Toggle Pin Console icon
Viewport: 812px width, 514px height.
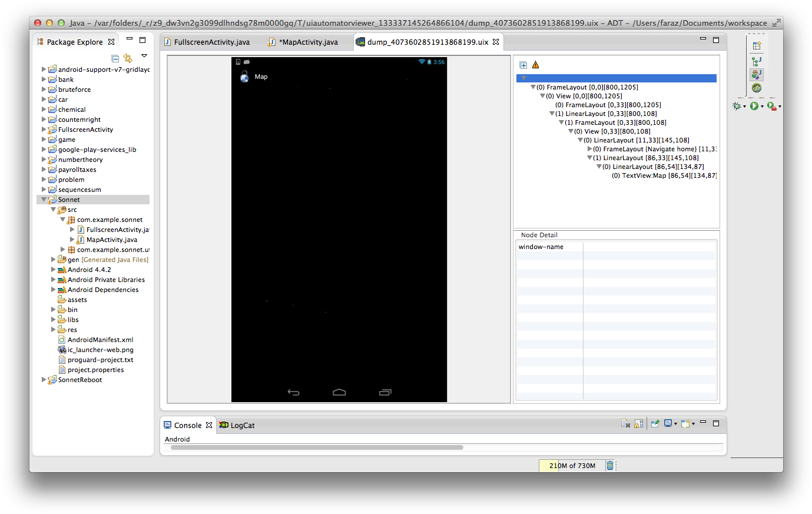click(x=655, y=424)
